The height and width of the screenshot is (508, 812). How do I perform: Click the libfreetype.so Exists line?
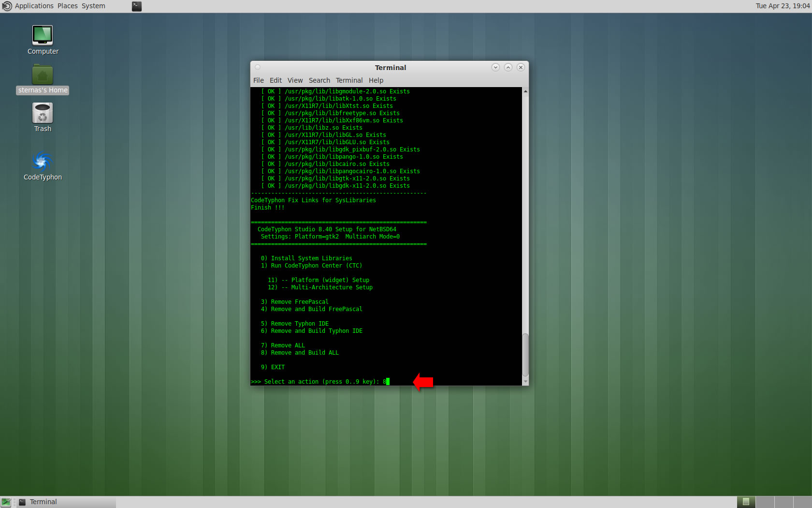point(330,113)
